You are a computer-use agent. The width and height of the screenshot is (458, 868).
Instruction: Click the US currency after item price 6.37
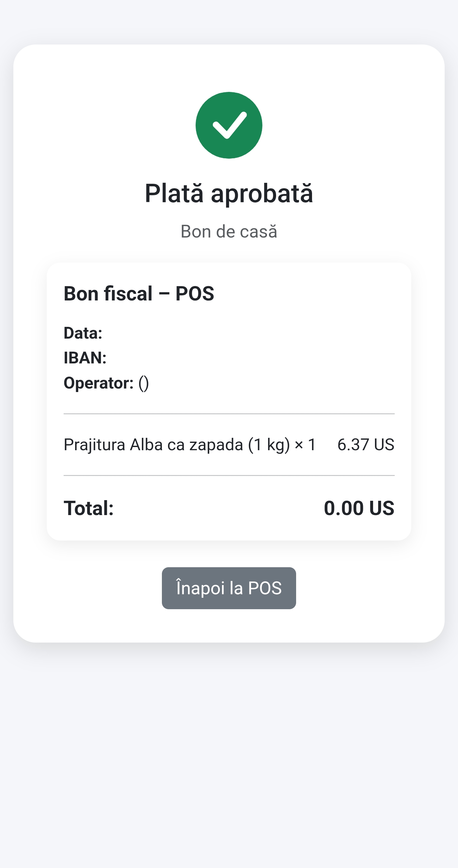[x=384, y=444]
